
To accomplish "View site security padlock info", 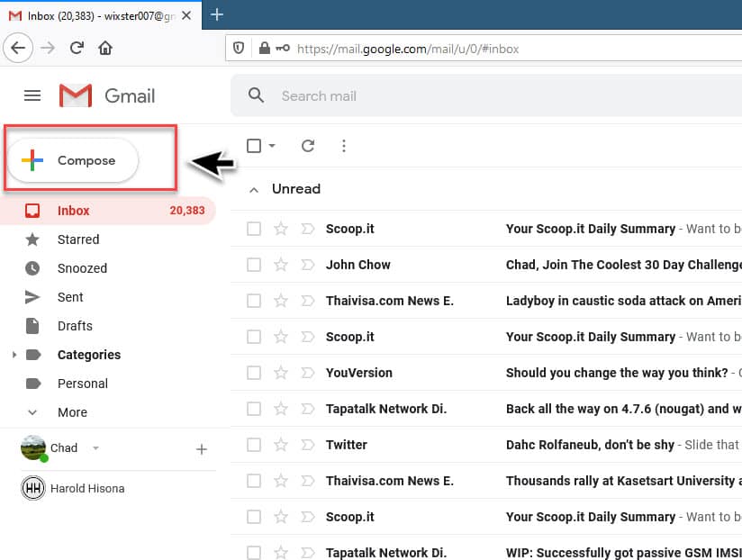I will tap(264, 48).
